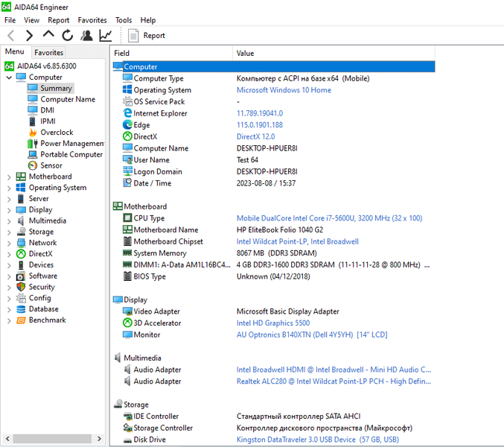The width and height of the screenshot is (504, 447).
Task: Click the Report toolbar button
Action: [x=147, y=35]
